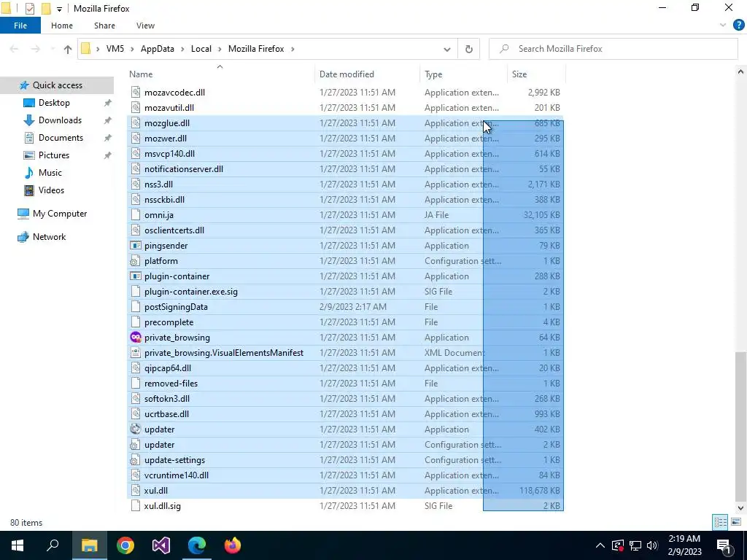Open Microsoft Edge from the taskbar
The width and height of the screenshot is (747, 560).
pos(197,545)
